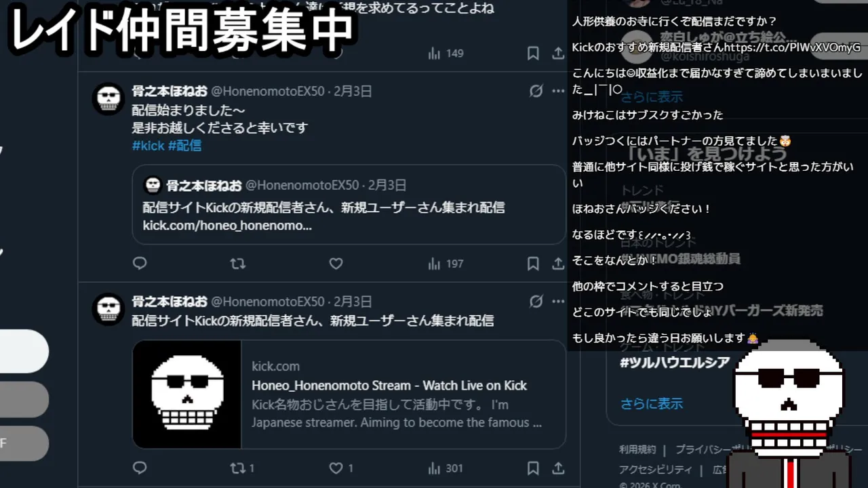Screen dimensions: 868x488
Task: Open more options on 配信始まりました tweet
Action: [x=558, y=91]
